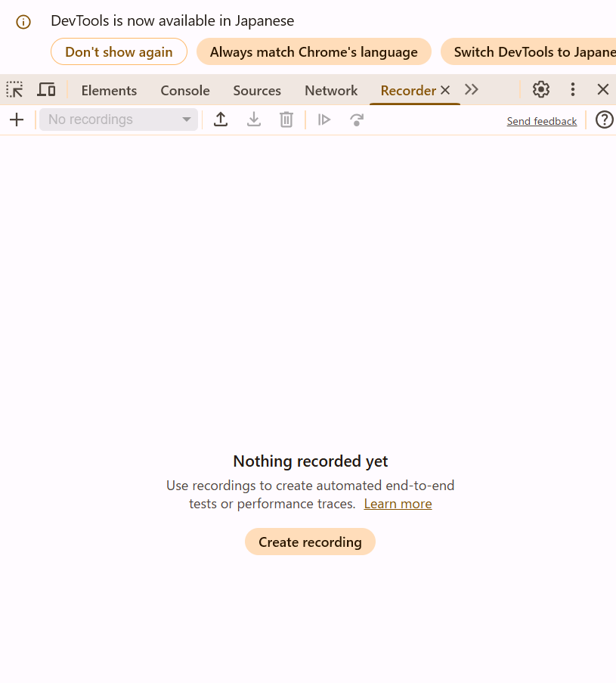
Task: Switch to the Network tab
Action: click(x=331, y=91)
